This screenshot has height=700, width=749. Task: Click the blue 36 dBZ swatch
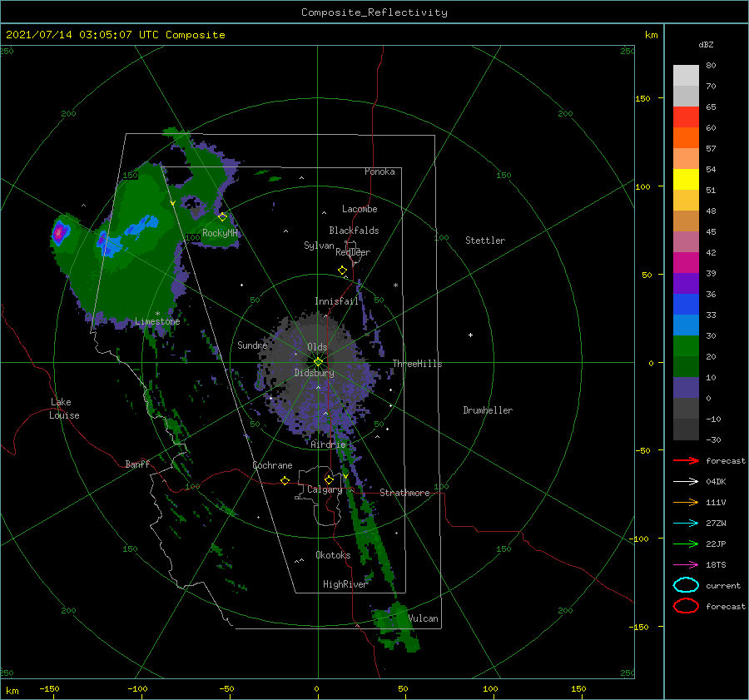click(x=686, y=304)
